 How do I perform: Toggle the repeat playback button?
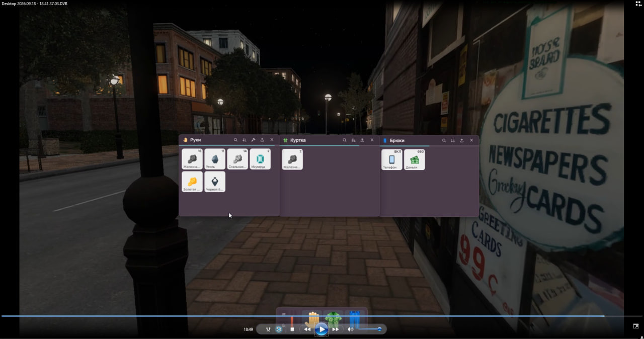pos(279,329)
